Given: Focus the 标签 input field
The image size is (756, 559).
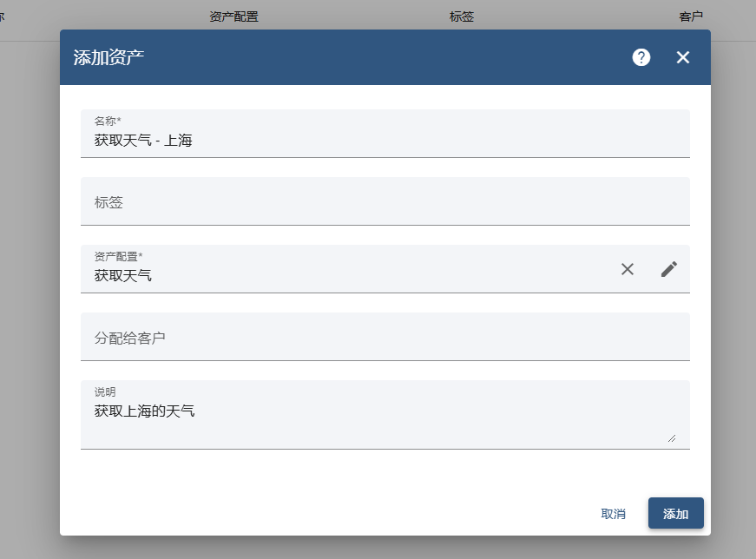Looking at the screenshot, I should click(x=385, y=201).
